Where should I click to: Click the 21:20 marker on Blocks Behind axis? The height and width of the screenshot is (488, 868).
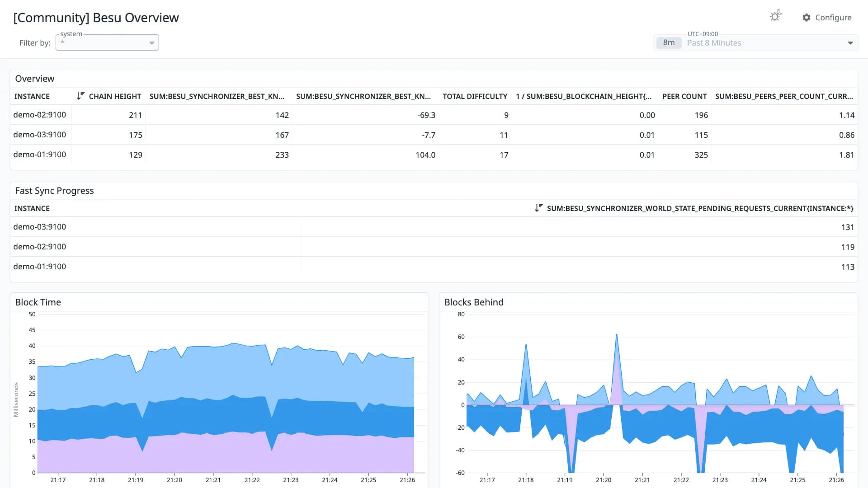click(604, 480)
